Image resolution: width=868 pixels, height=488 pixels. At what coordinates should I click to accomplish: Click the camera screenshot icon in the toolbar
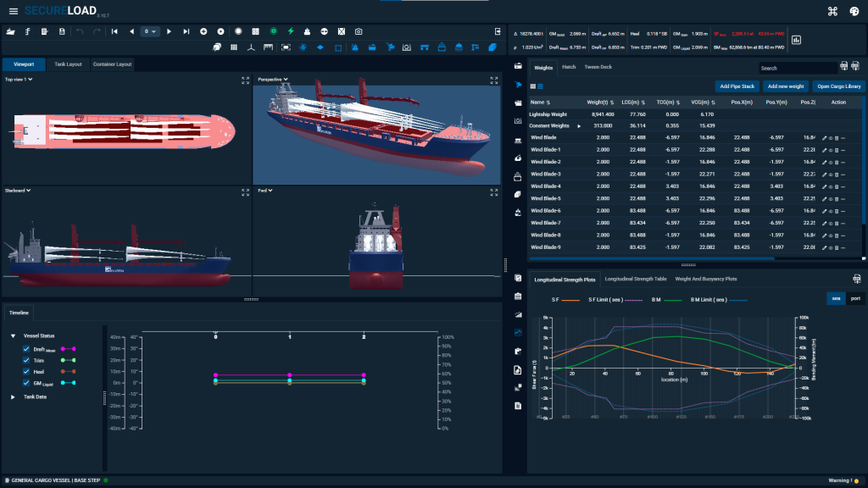359,31
